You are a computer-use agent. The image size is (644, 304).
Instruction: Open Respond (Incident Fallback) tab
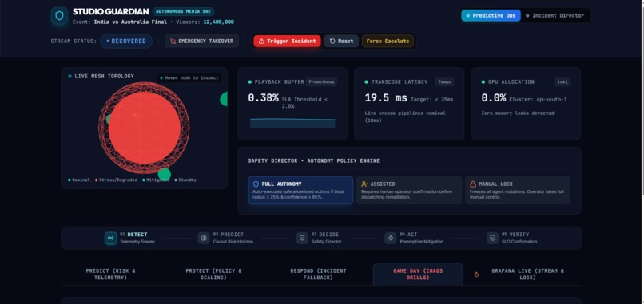318,274
